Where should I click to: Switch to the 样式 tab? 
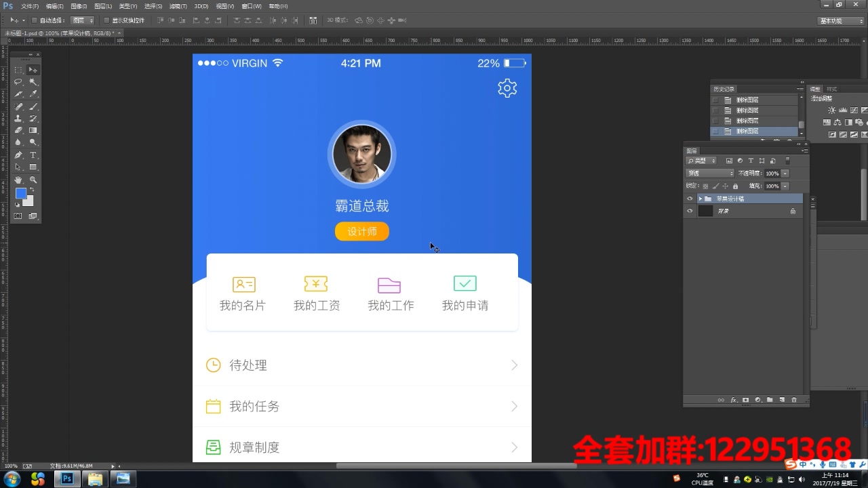831,89
